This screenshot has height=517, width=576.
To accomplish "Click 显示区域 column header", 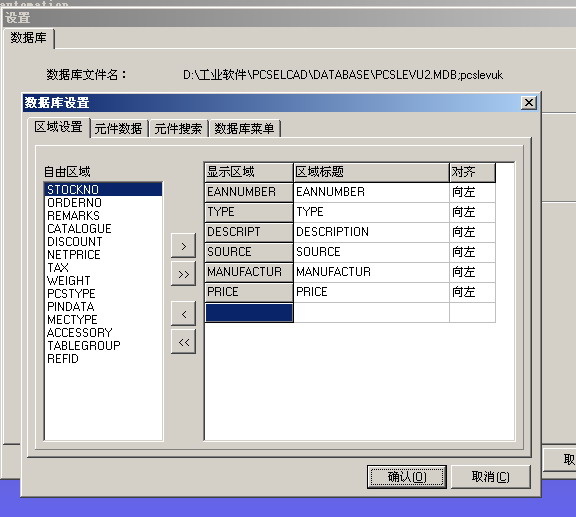I will (249, 172).
